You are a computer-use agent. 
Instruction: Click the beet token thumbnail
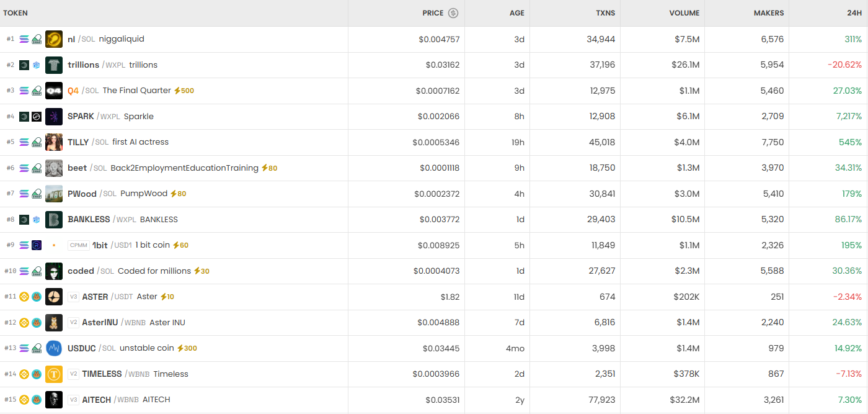click(x=54, y=168)
